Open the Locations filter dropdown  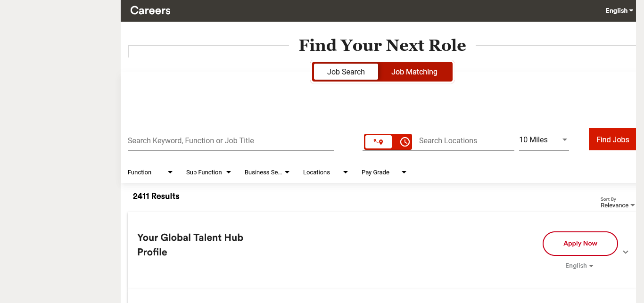[x=325, y=172]
